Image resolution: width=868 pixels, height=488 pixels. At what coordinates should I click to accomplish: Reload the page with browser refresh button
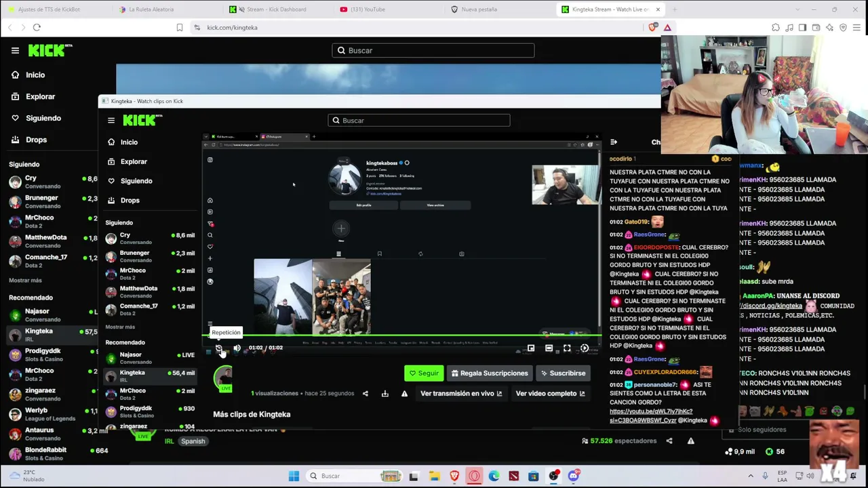[37, 28]
